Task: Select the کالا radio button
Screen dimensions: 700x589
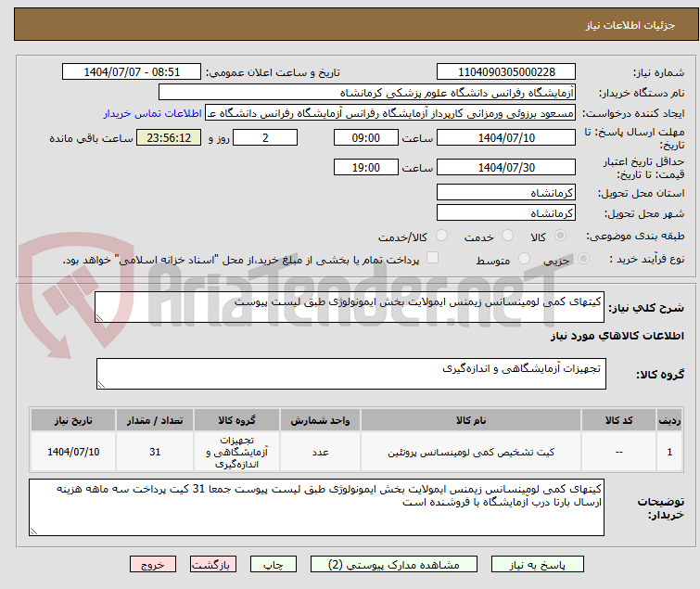Action: pos(560,236)
